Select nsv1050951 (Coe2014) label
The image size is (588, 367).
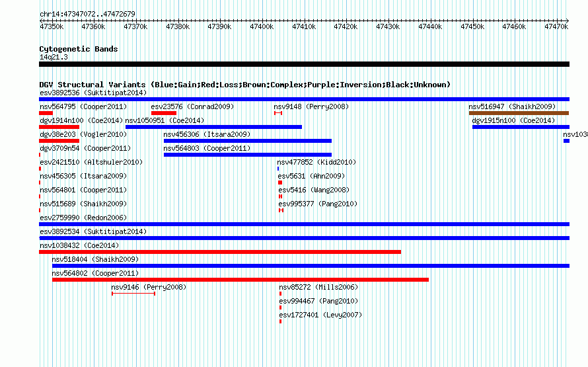pyautogui.click(x=165, y=120)
